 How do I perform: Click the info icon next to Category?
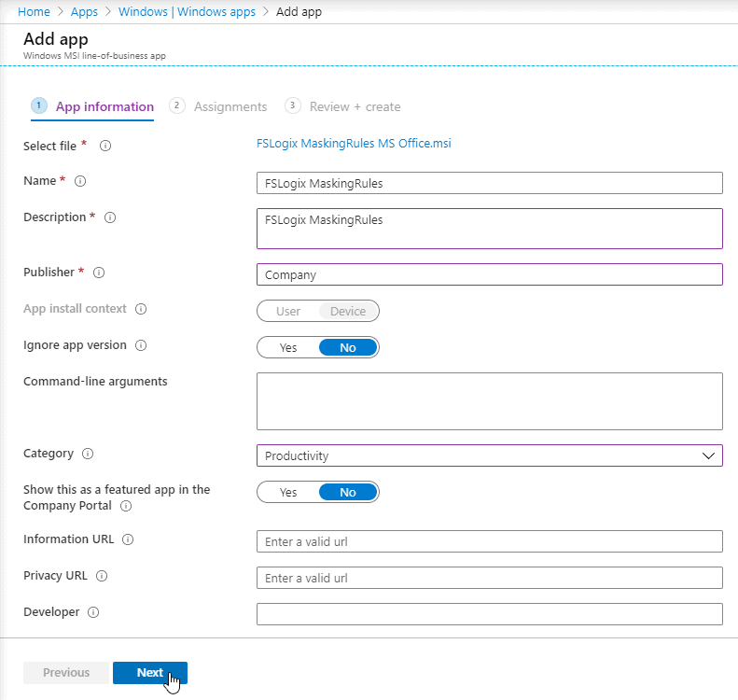[x=88, y=454]
